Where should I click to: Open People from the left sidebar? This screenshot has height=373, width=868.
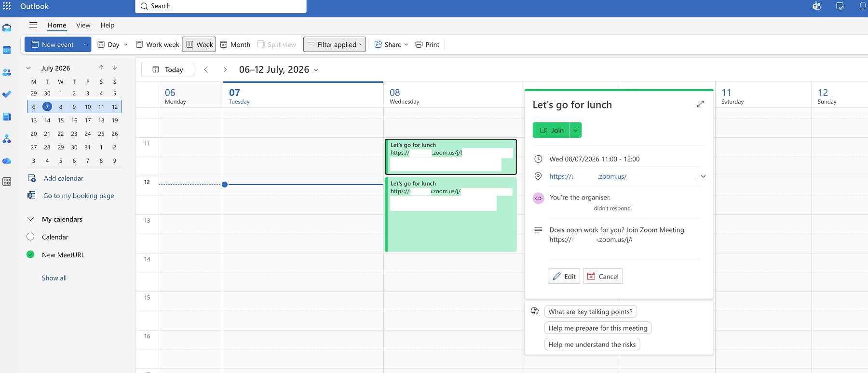(x=7, y=72)
